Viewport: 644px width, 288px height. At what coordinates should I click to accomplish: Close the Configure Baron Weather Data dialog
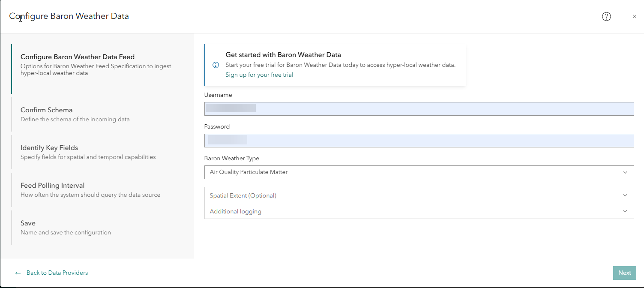[635, 17]
